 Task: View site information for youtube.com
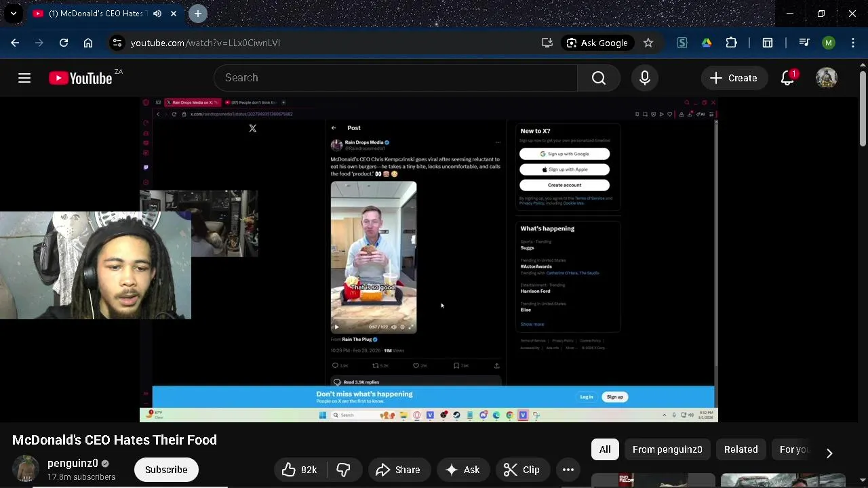[x=117, y=43]
